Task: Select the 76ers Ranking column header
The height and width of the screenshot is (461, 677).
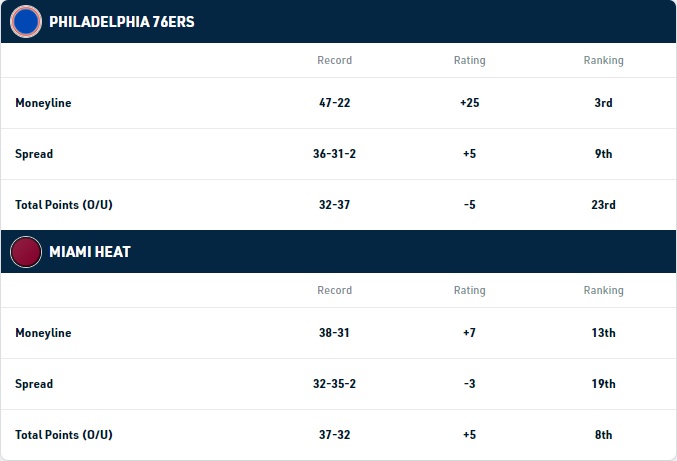Action: [x=604, y=60]
